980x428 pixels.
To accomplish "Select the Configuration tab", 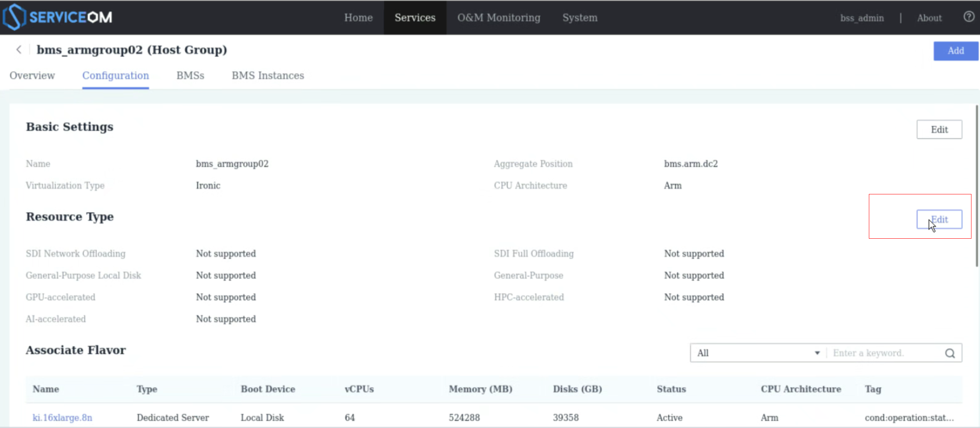I will (x=115, y=75).
